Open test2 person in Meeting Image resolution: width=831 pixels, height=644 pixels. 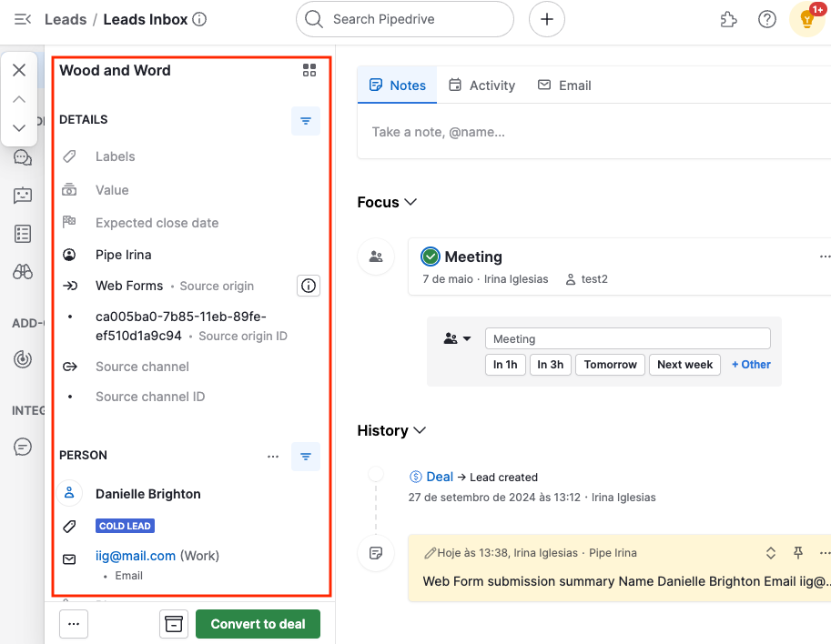594,279
